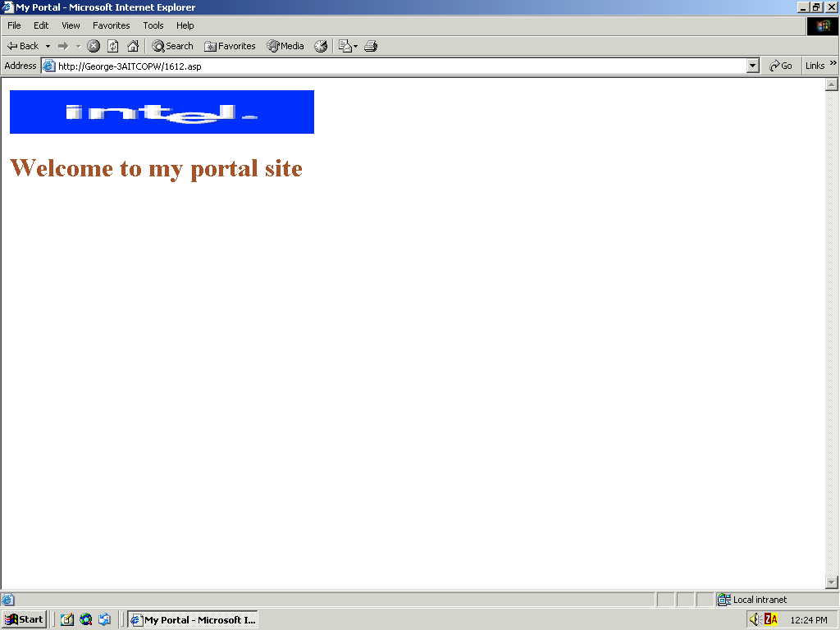Open the View menu

(71, 25)
